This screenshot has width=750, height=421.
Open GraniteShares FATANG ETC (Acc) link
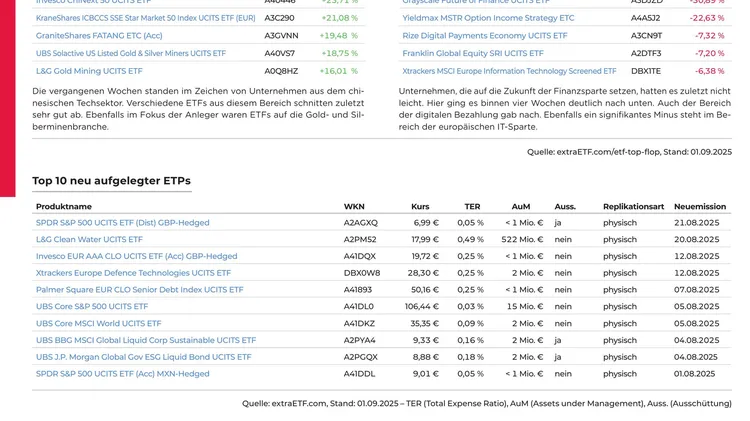click(99, 36)
